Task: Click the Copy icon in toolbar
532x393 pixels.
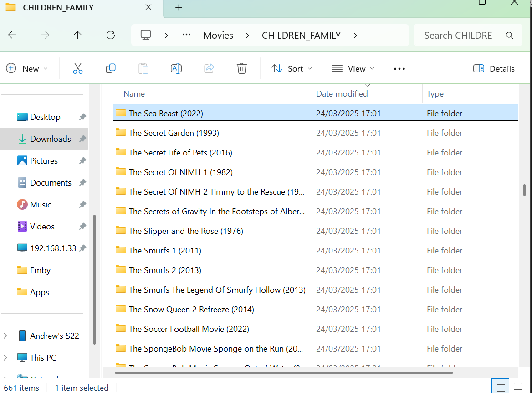Action: (111, 69)
